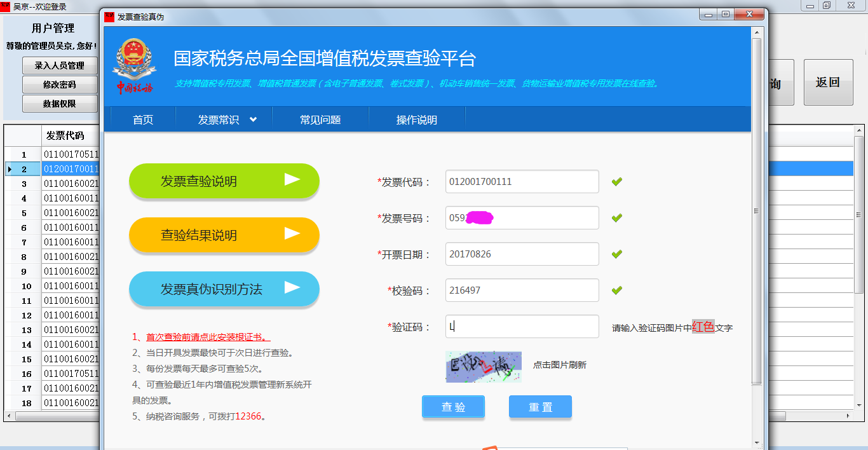Click the platform title 国家税务总局全国增值税发票查验平台
The image size is (868, 450).
[325, 58]
